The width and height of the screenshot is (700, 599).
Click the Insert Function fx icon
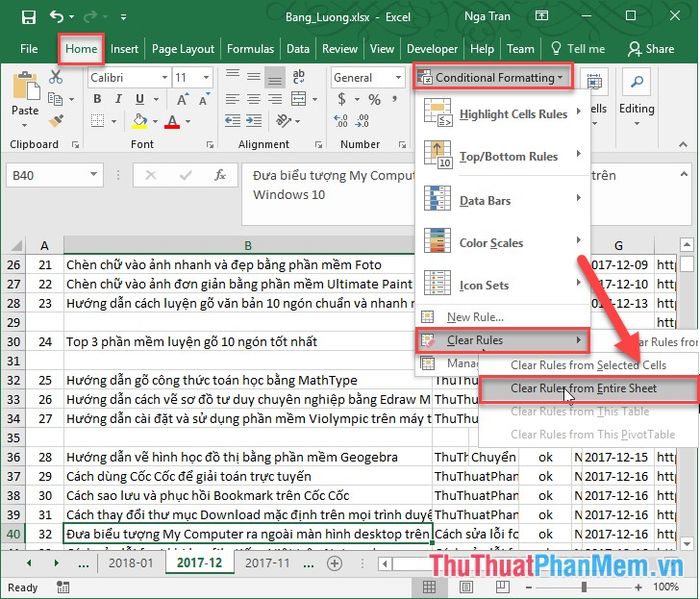click(x=220, y=175)
